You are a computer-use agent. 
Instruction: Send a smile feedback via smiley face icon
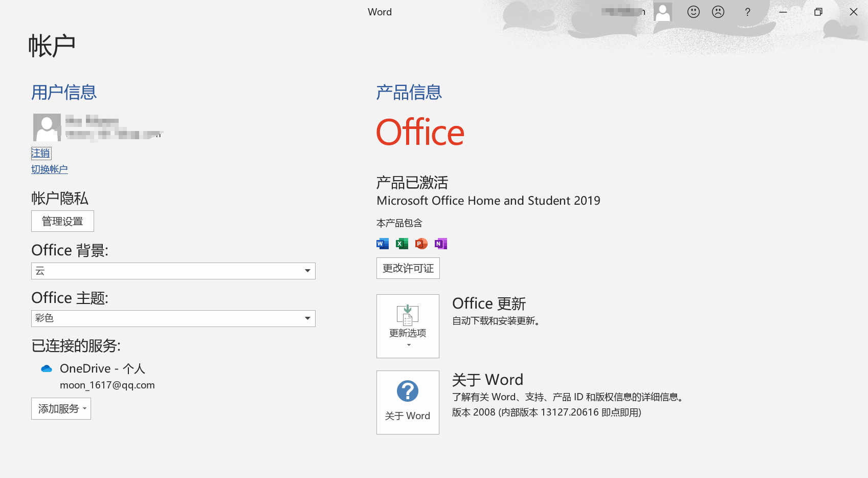click(694, 12)
